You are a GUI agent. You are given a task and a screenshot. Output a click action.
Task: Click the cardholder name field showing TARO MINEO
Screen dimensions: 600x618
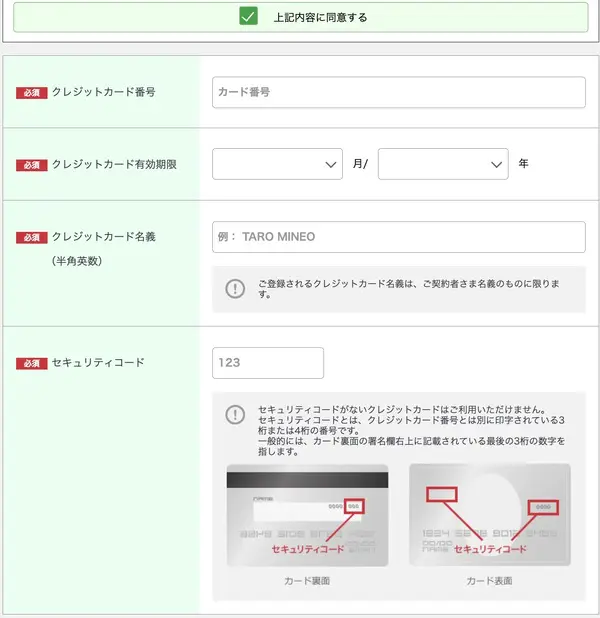398,237
